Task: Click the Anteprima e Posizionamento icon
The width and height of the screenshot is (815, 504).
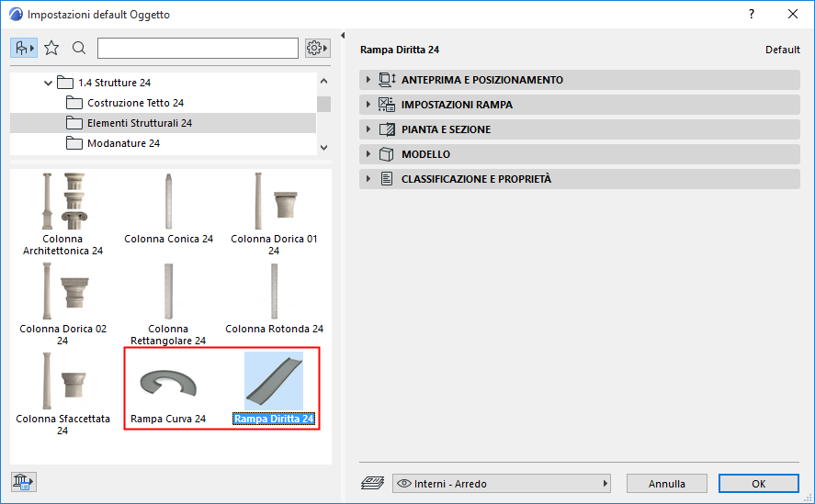Action: [x=387, y=80]
